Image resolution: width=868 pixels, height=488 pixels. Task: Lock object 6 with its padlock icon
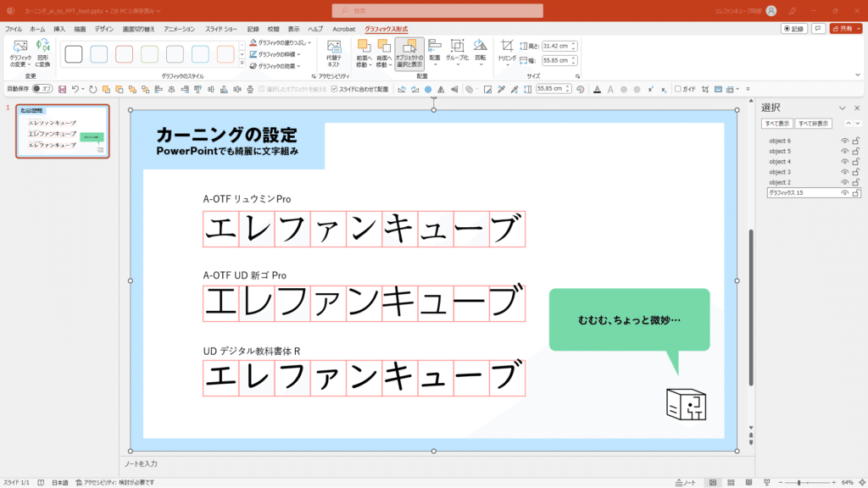coord(856,141)
